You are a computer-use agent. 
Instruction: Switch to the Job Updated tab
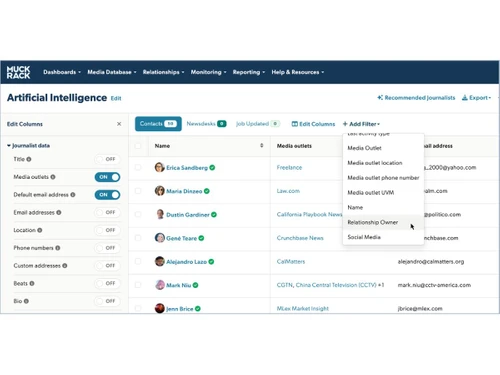coord(258,124)
